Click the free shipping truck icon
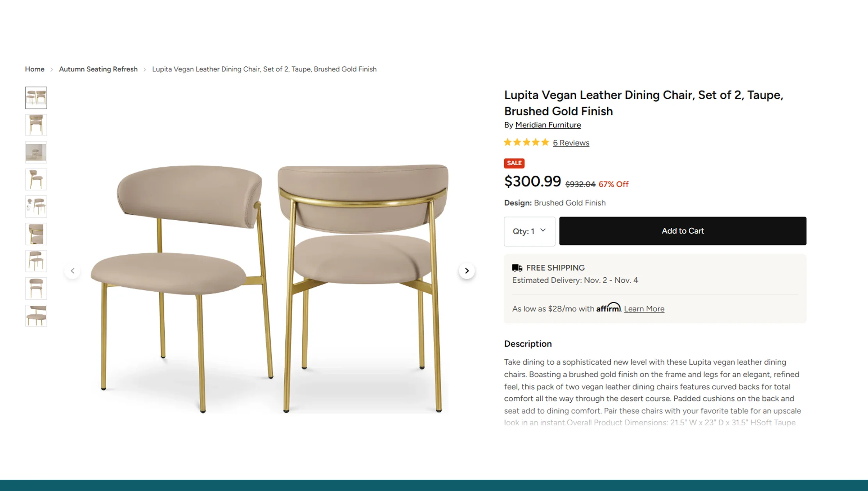The width and height of the screenshot is (868, 491). pos(517,268)
